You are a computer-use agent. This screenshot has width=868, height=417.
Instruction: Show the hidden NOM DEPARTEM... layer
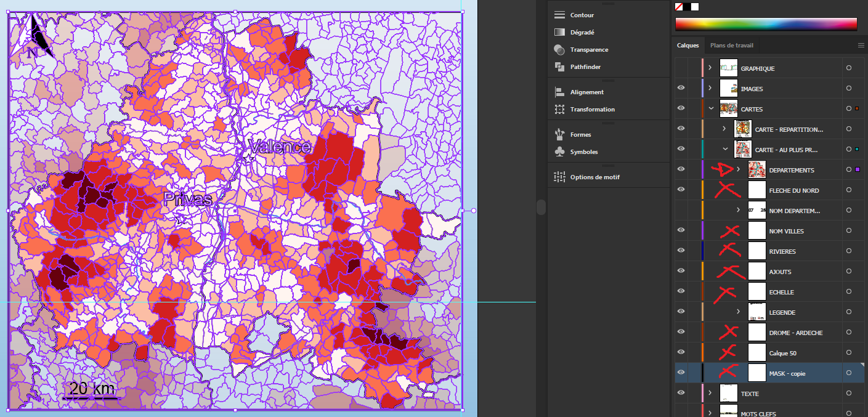click(x=681, y=211)
